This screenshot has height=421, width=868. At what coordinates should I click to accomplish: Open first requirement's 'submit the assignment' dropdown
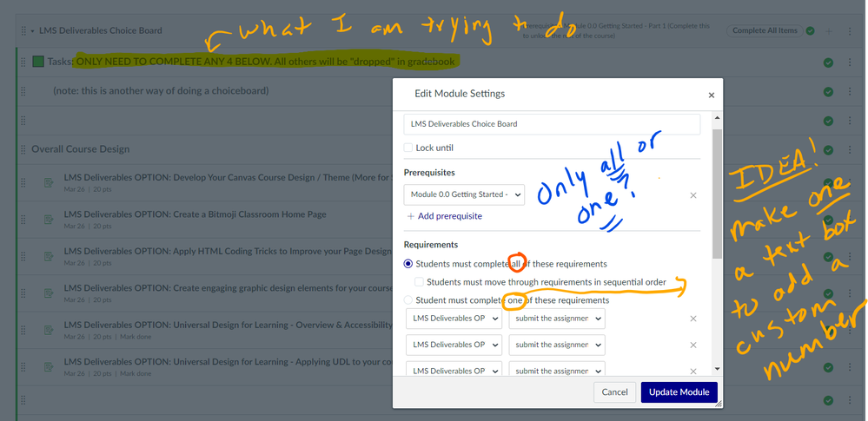[556, 319]
